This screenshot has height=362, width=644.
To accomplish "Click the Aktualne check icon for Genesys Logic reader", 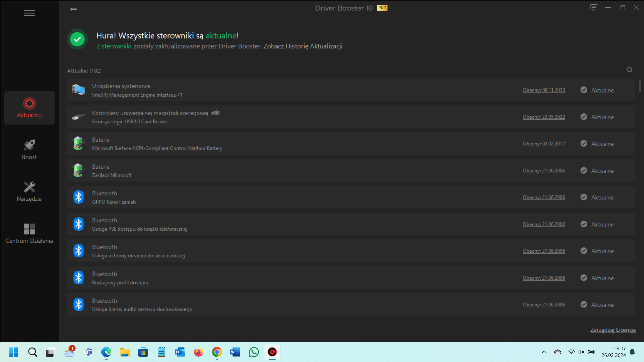I will pos(584,117).
